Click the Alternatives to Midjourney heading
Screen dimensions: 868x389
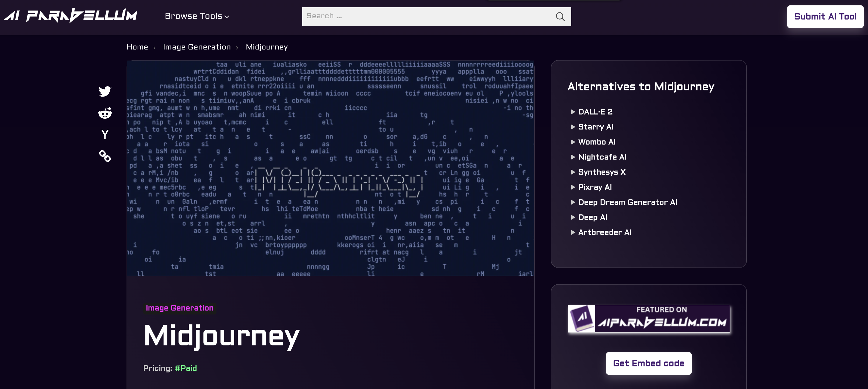[640, 87]
